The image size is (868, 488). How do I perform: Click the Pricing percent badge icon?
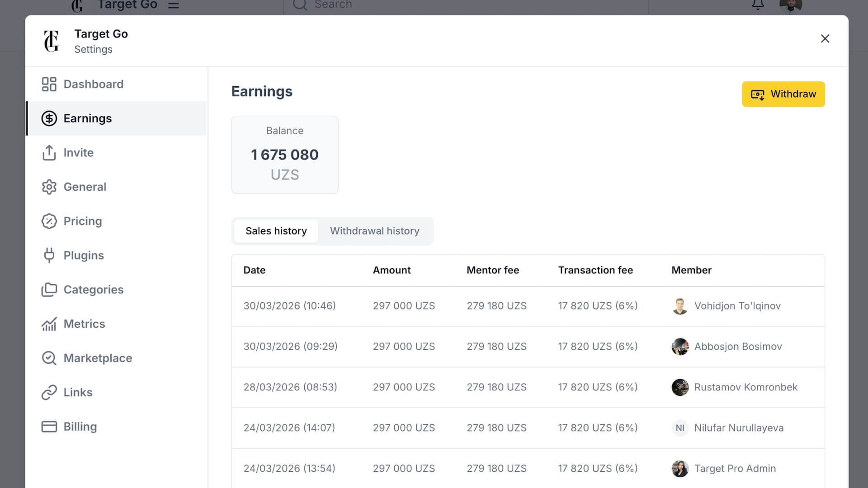(x=49, y=221)
